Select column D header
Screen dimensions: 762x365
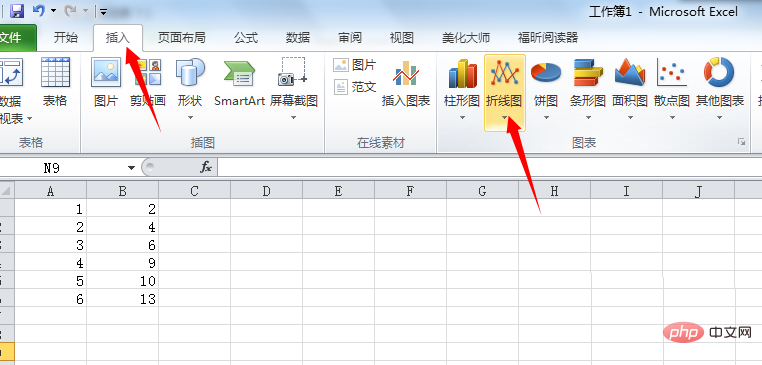click(266, 191)
